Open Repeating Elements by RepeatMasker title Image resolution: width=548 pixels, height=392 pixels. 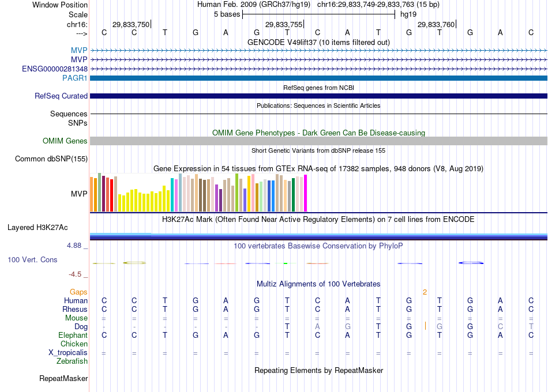point(318,370)
